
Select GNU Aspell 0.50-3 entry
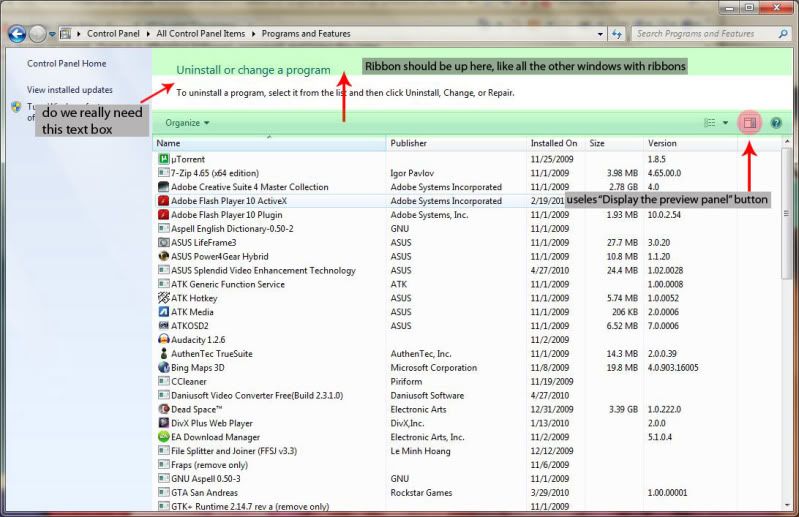point(206,479)
